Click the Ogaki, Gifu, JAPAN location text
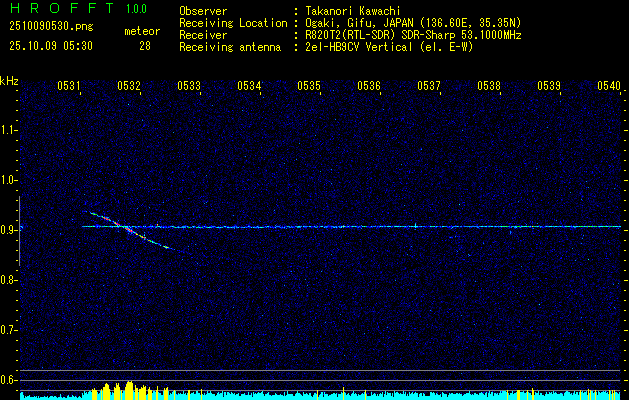Image resolution: width=629 pixels, height=400 pixels. [x=413, y=23]
